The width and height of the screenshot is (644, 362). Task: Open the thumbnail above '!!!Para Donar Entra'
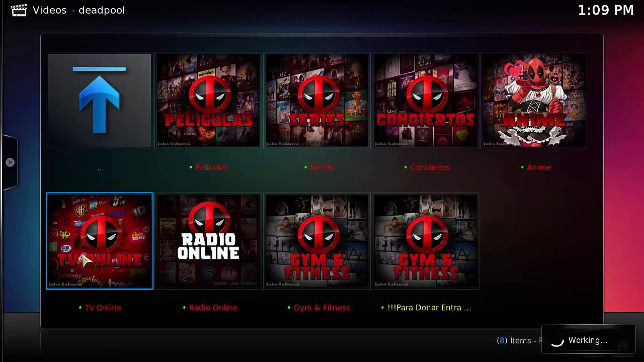click(426, 241)
